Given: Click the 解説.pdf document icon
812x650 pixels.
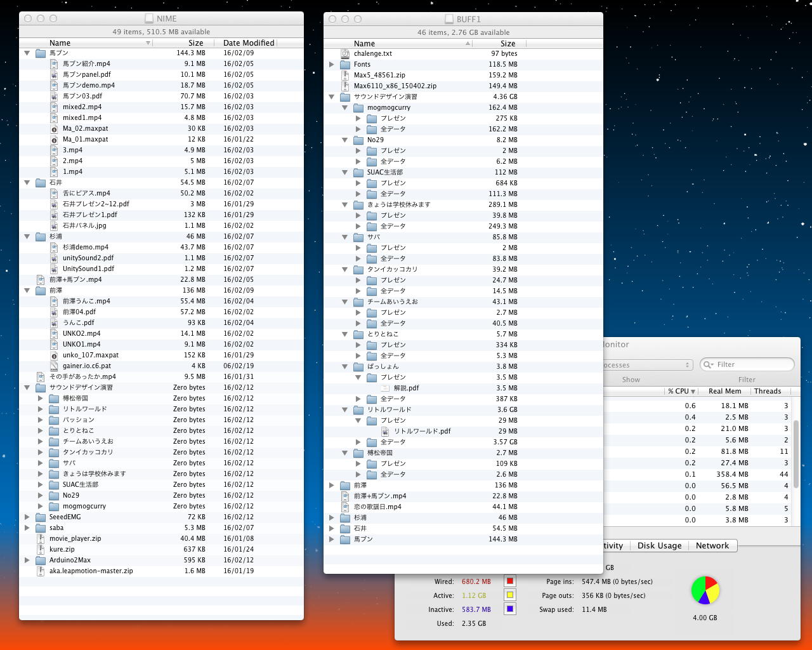Looking at the screenshot, I should 385,388.
